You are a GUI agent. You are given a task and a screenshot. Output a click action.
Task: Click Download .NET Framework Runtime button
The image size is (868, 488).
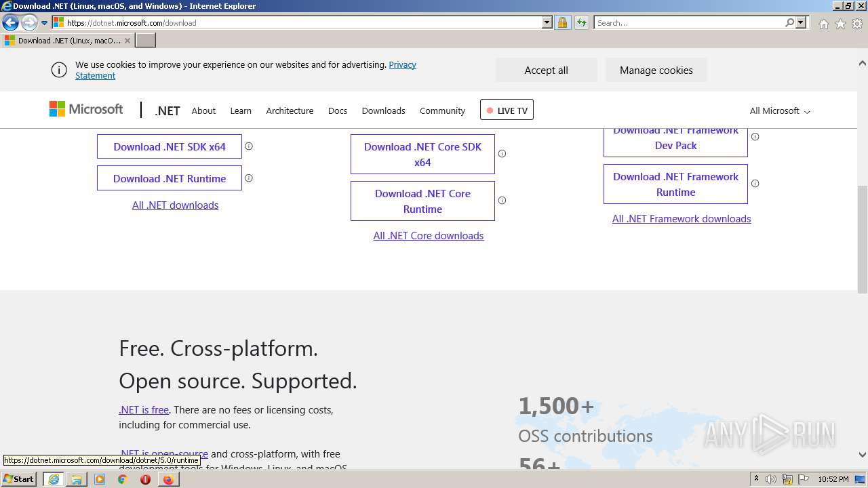click(x=675, y=184)
